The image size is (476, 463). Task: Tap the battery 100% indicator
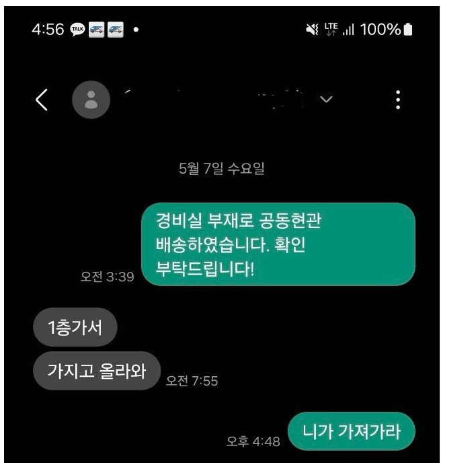coord(386,30)
